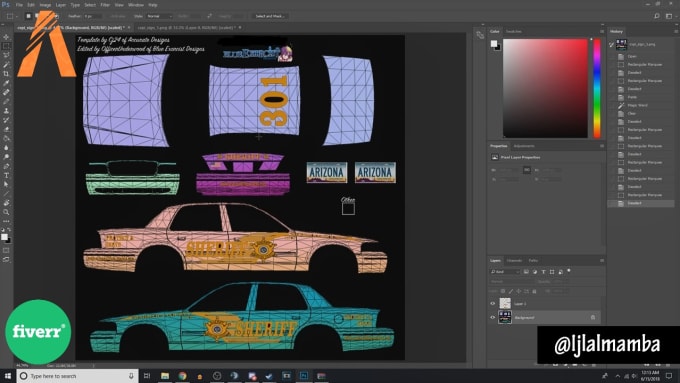Select the Paint Bucket/Gradient tool

coord(6,138)
